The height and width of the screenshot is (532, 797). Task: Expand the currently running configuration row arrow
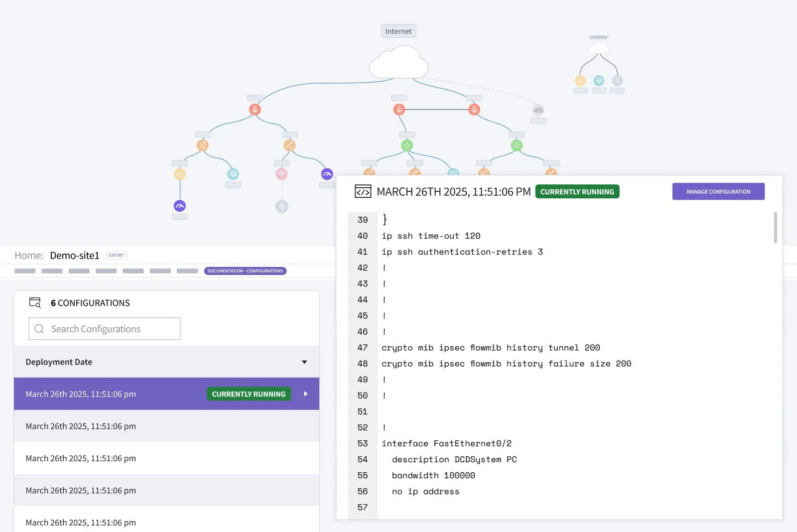(x=306, y=394)
